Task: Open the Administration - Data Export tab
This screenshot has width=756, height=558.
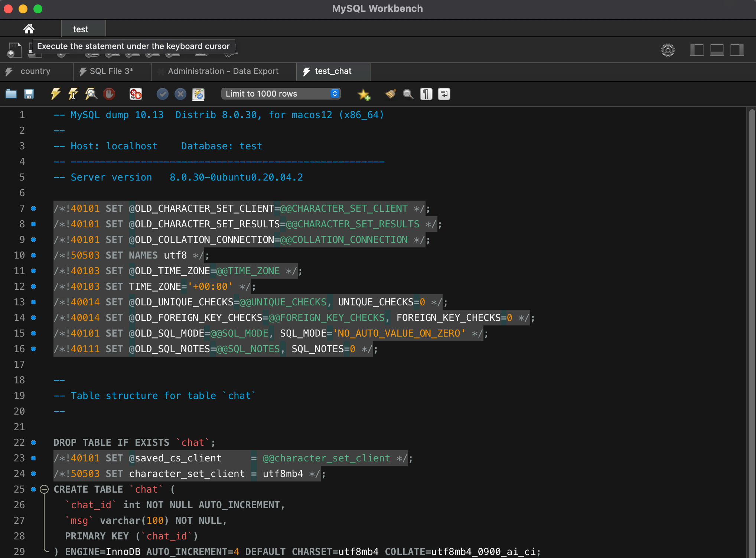Action: pos(223,71)
